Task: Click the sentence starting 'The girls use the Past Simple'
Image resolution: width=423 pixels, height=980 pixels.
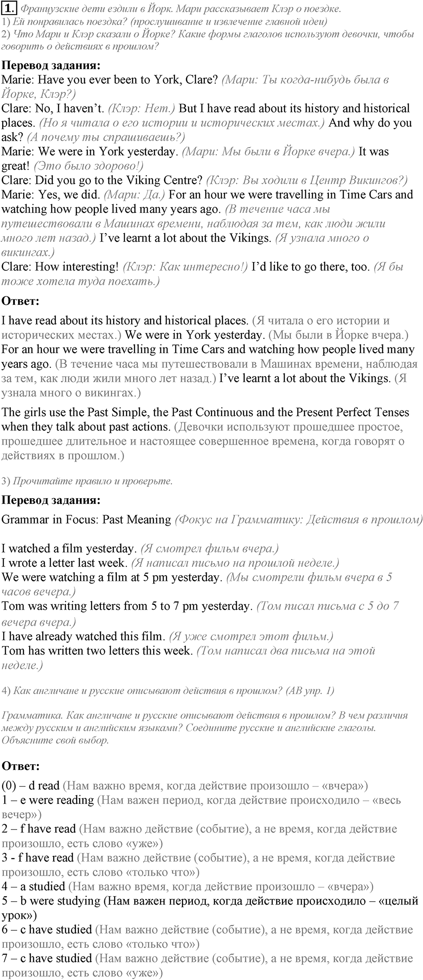Action: click(x=205, y=420)
